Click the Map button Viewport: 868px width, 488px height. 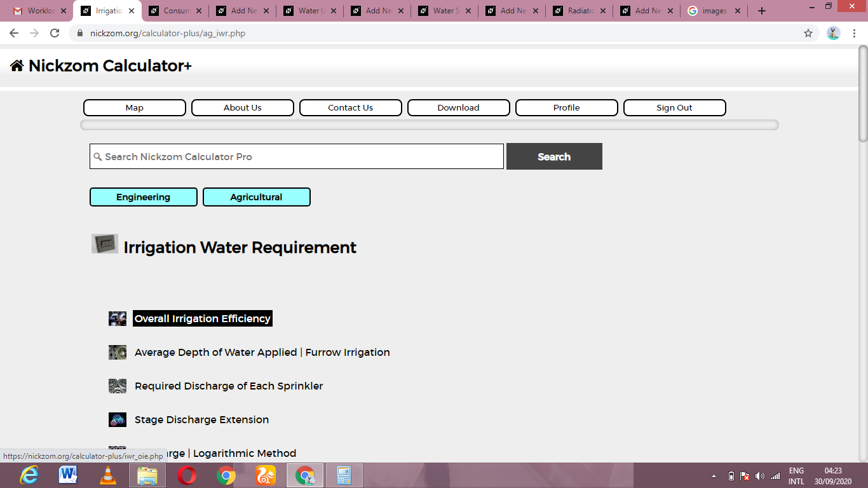point(135,108)
